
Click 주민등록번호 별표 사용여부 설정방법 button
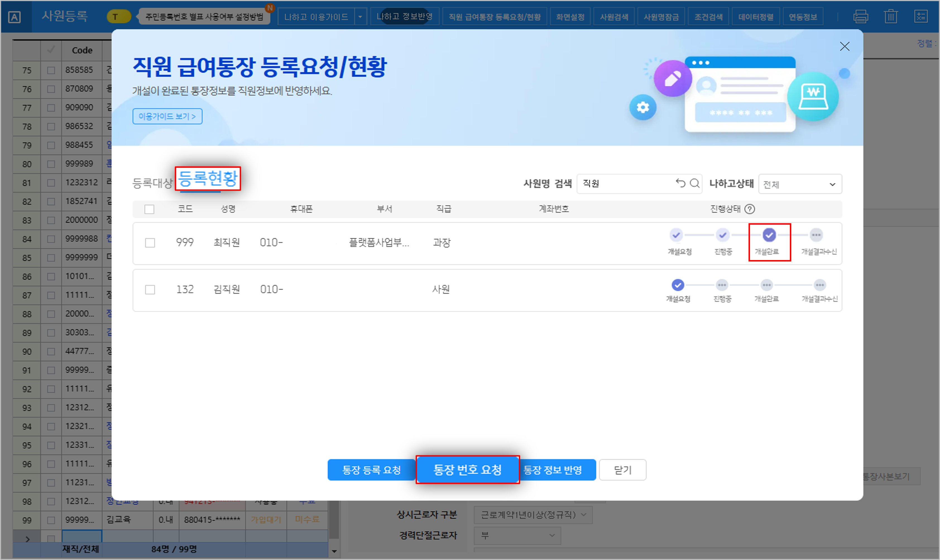[x=204, y=17]
